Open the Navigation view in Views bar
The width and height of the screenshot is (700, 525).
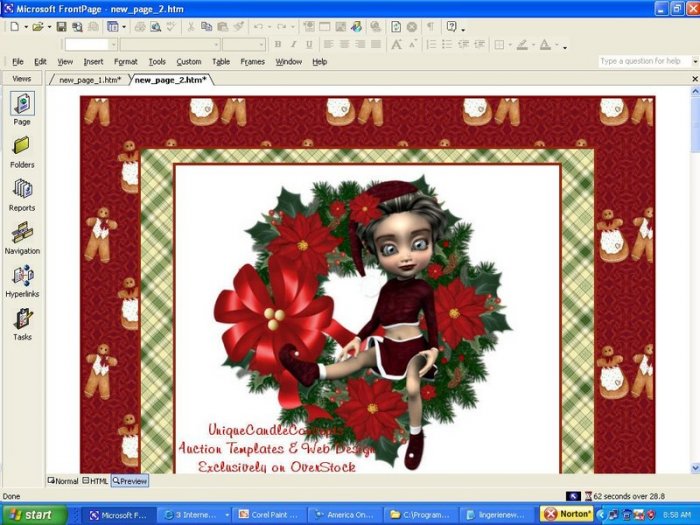22,238
